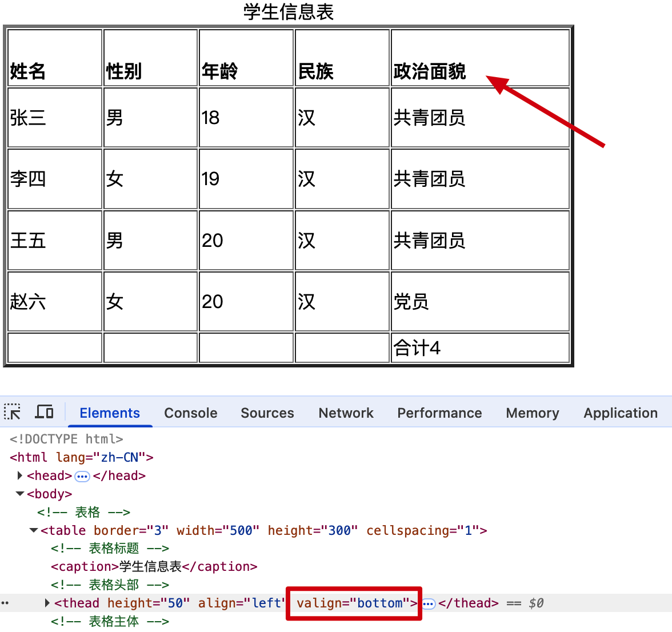Expand the head element node
This screenshot has width=672, height=632.
pos(19,475)
